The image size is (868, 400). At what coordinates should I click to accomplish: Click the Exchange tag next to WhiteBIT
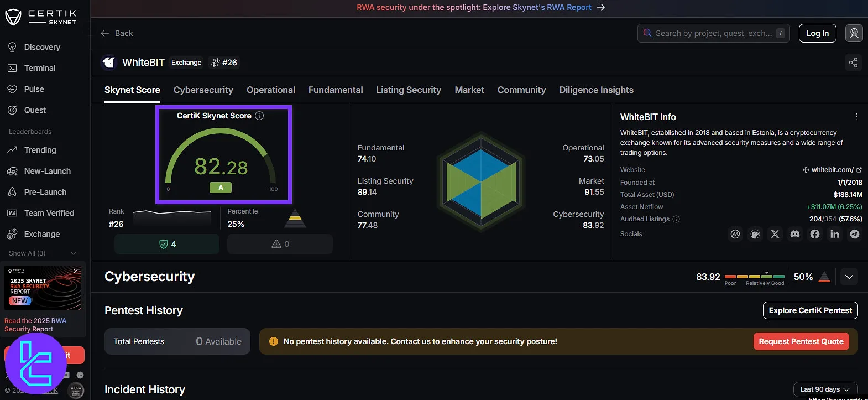(x=186, y=63)
